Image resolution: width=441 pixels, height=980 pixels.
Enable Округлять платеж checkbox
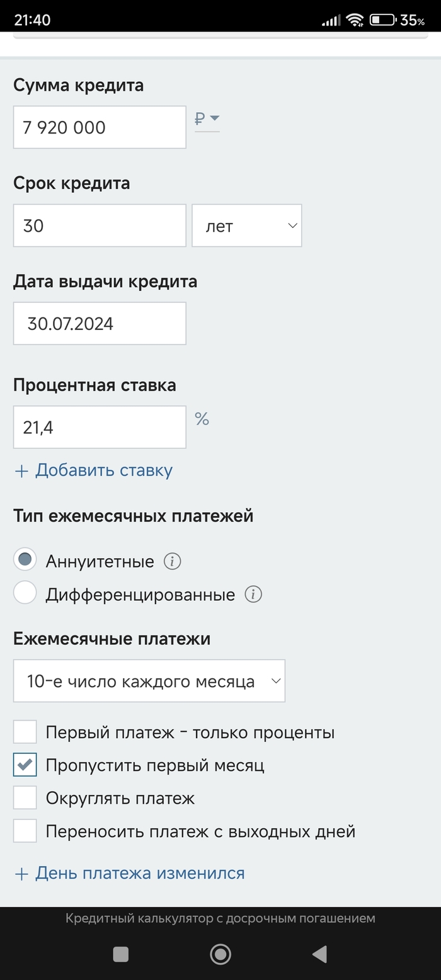[x=25, y=799]
